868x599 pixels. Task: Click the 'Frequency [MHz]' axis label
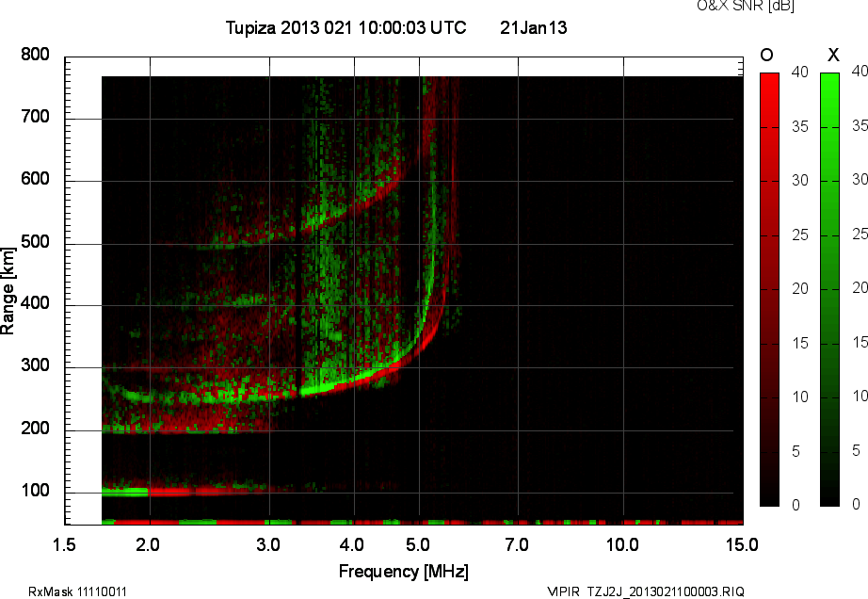click(x=404, y=572)
